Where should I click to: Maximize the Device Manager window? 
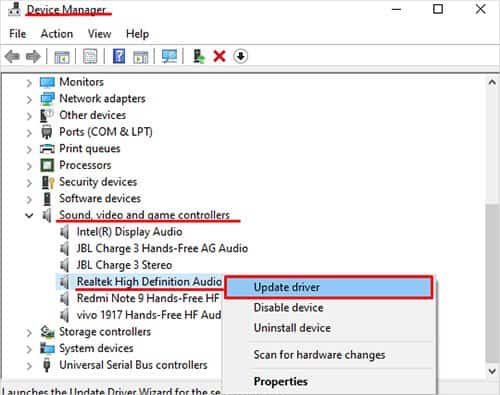pyautogui.click(x=438, y=9)
